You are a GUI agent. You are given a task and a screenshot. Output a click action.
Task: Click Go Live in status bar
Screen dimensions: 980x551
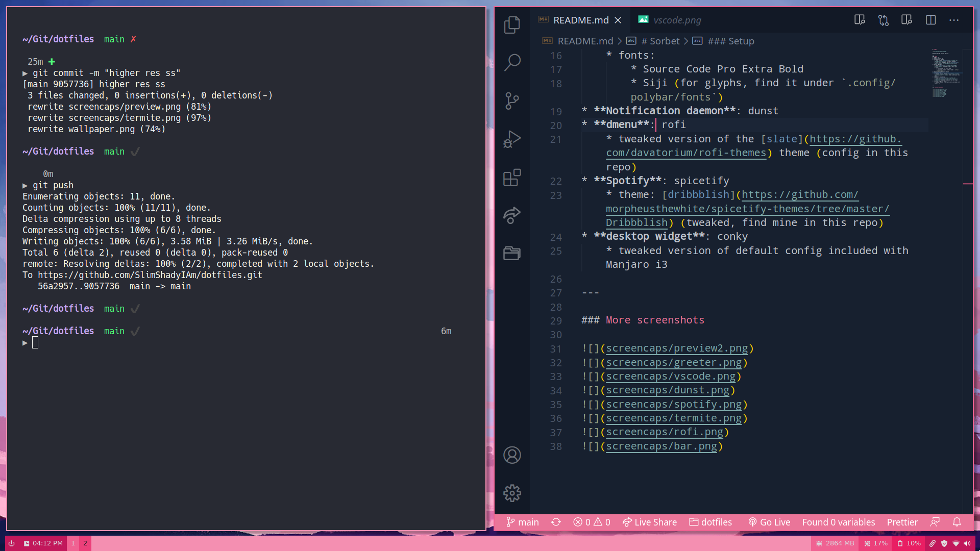769,522
